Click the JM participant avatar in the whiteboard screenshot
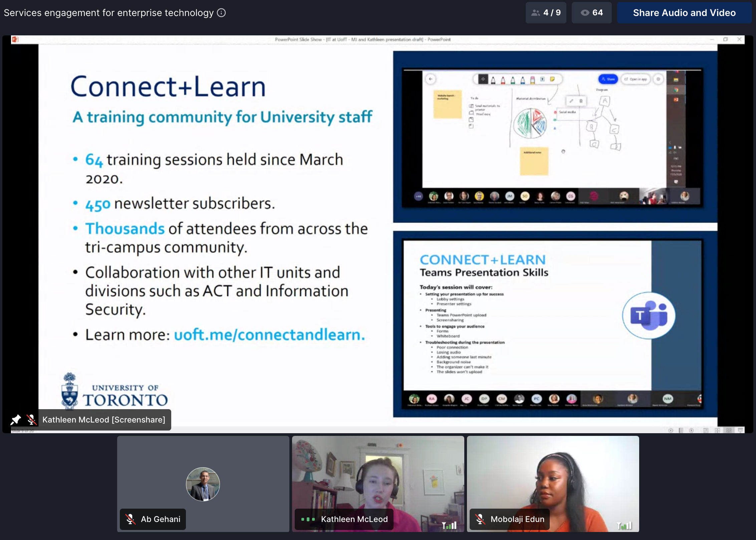Viewport: 756px width, 540px height. 509,196
